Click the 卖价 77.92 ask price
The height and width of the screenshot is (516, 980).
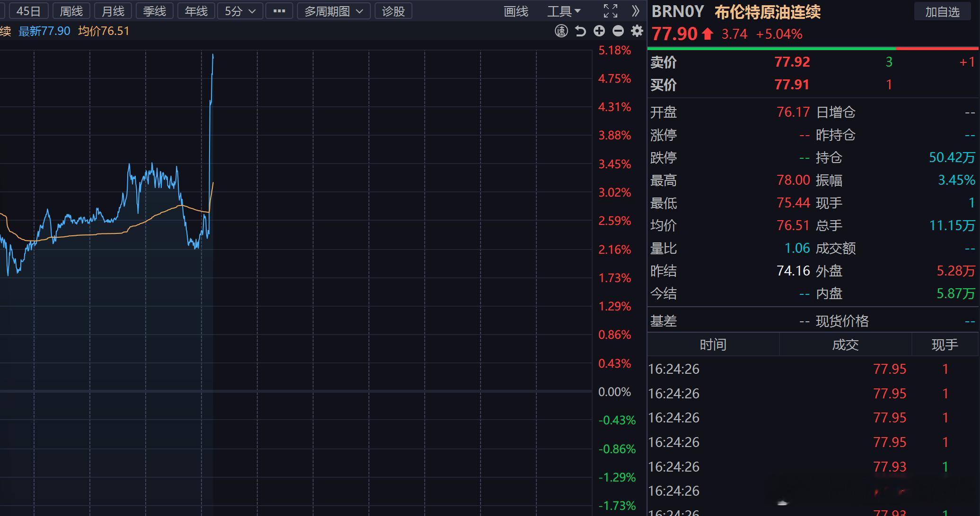pyautogui.click(x=792, y=62)
